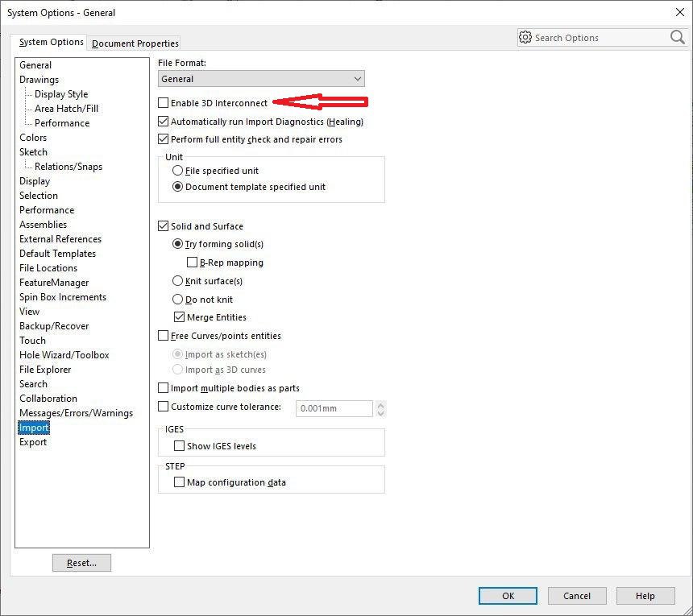
Task: Toggle Perform full entity check and repair errors
Action: click(x=163, y=139)
